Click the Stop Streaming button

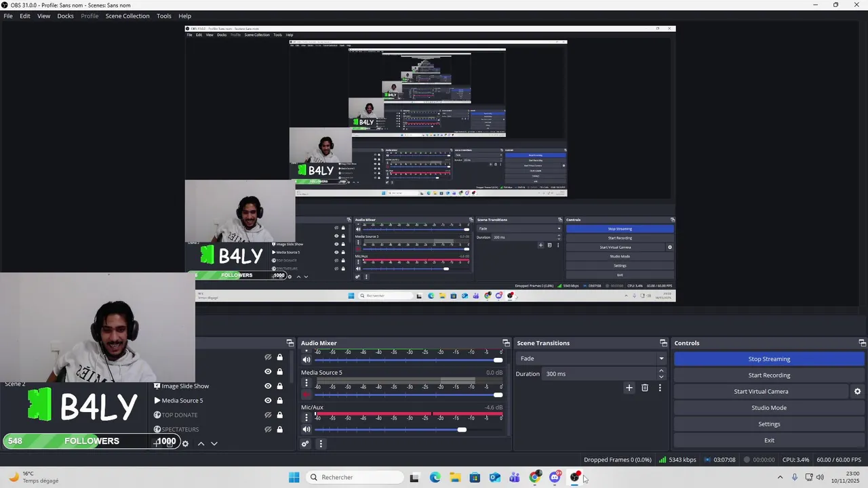tap(769, 359)
